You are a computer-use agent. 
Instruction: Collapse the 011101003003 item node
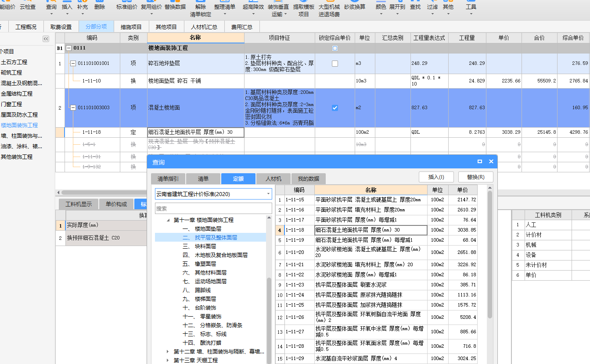tap(73, 108)
